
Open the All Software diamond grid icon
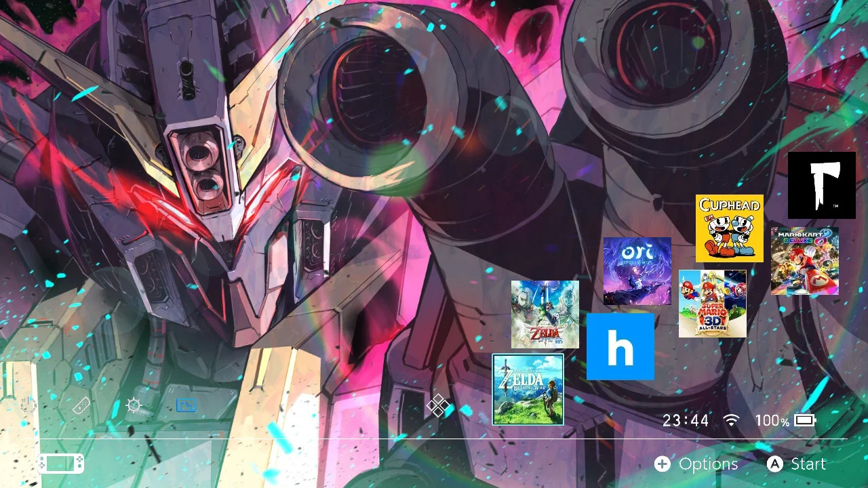click(x=438, y=406)
